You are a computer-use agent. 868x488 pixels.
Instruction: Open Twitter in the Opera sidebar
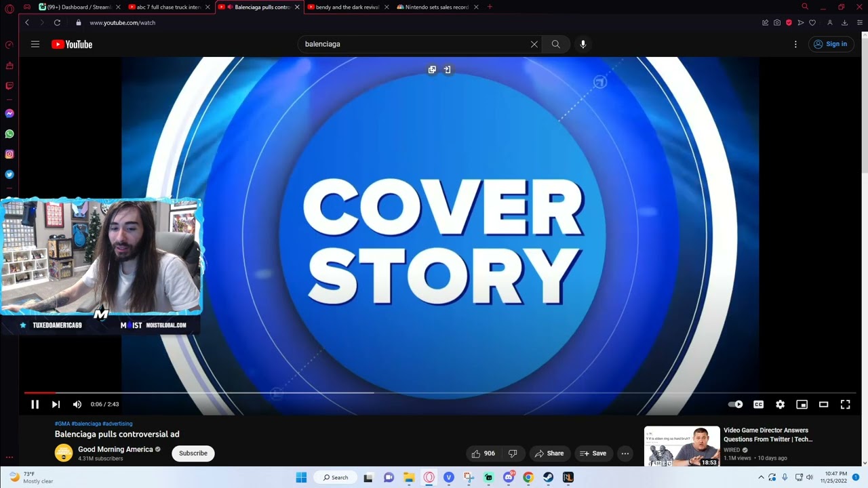click(9, 175)
